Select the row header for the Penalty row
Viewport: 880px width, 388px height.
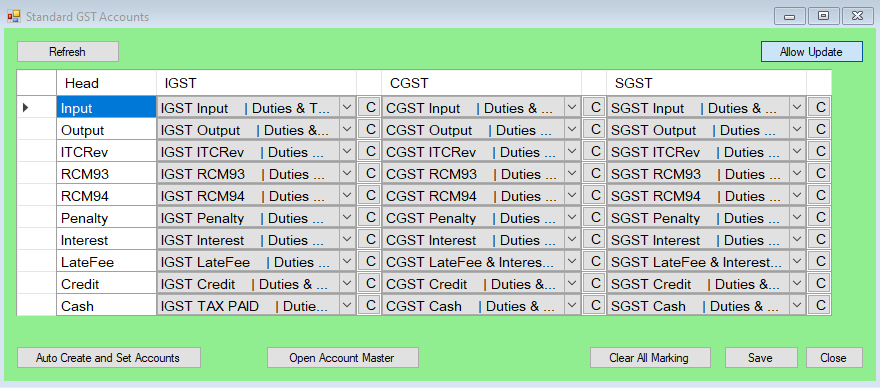36,217
